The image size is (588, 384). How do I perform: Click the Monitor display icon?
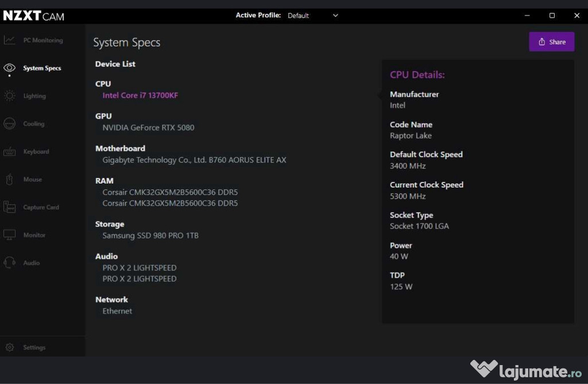(x=9, y=235)
